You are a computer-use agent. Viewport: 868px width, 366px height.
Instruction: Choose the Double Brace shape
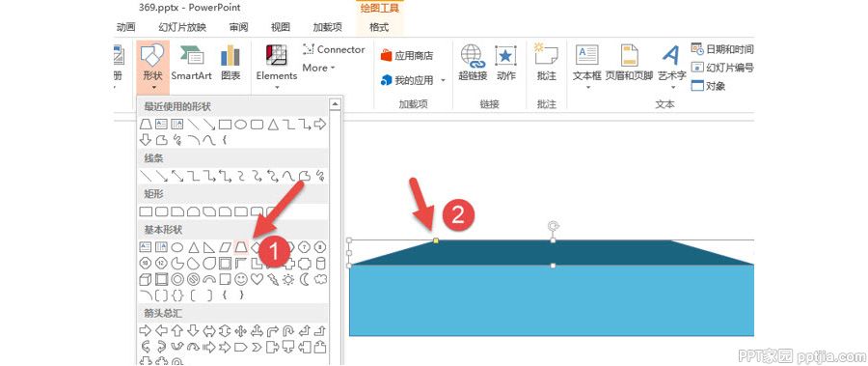(177, 295)
